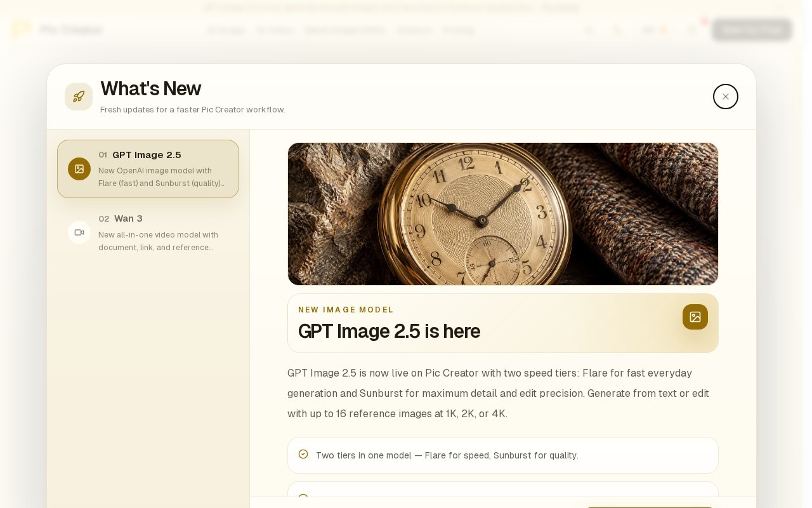Click the Wan 3 description text
Image resolution: width=812 pixels, height=508 pixels.
pyautogui.click(x=159, y=241)
